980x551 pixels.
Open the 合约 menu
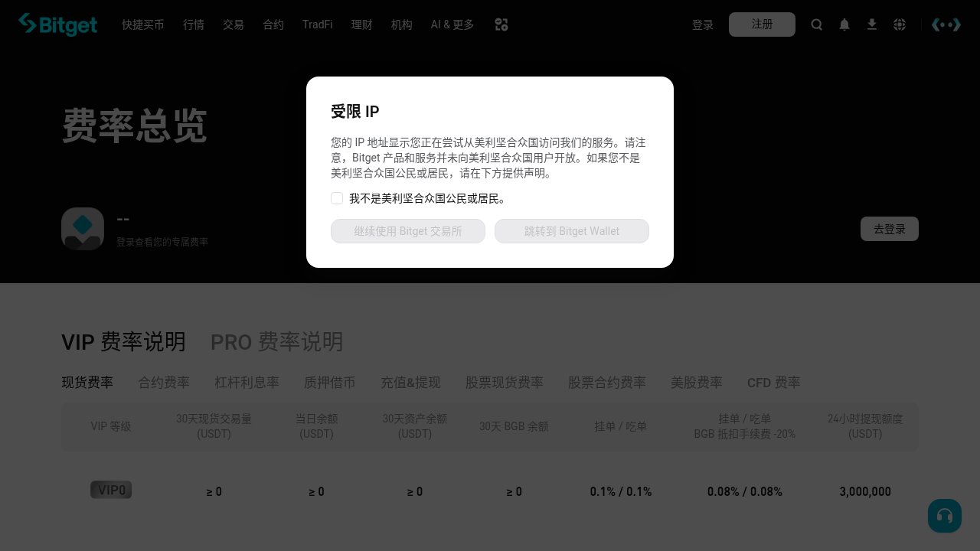pos(273,24)
